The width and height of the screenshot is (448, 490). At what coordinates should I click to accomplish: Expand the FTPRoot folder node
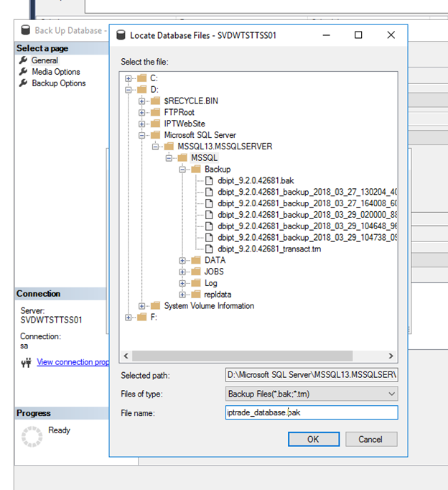(x=141, y=113)
